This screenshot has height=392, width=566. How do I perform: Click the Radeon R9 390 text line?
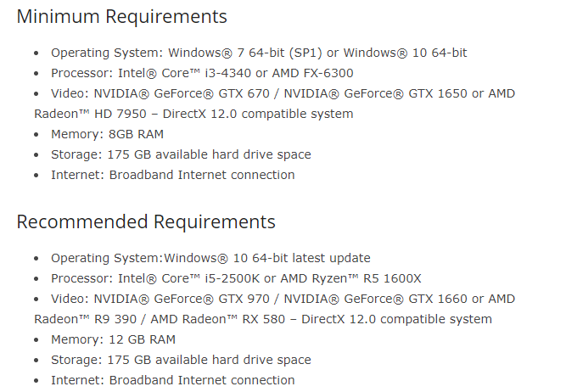tap(263, 319)
